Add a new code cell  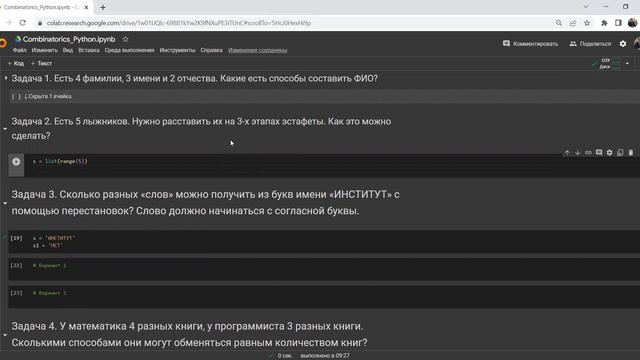coord(16,63)
